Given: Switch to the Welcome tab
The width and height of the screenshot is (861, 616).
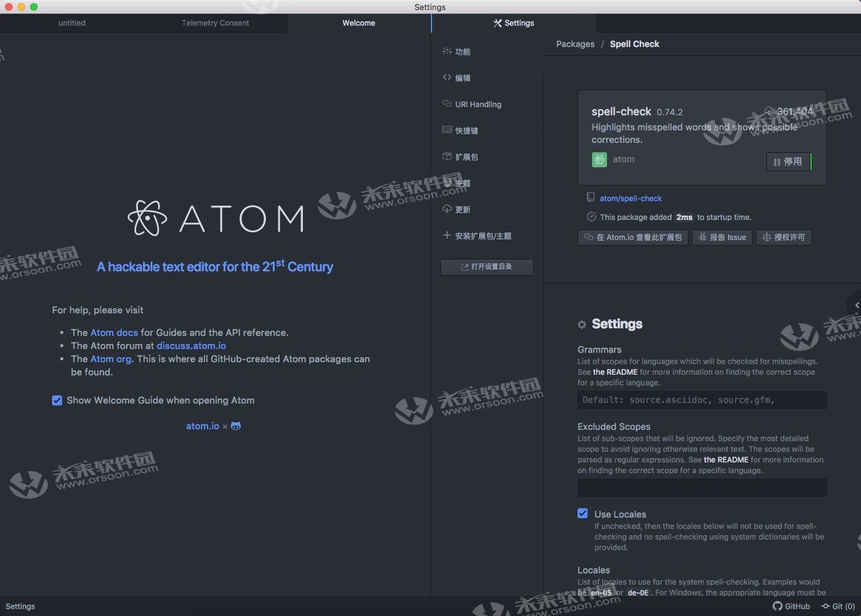Looking at the screenshot, I should tap(358, 23).
